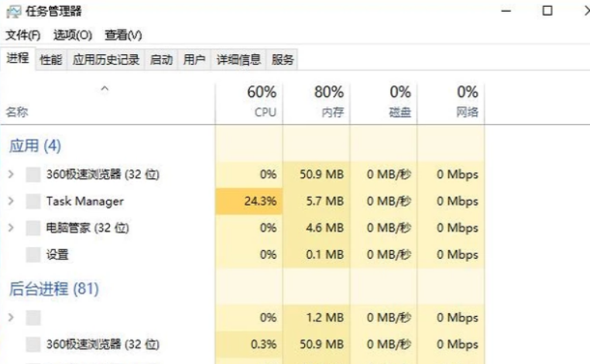
Task: Click the Task Manager process icon
Action: pyautogui.click(x=33, y=201)
